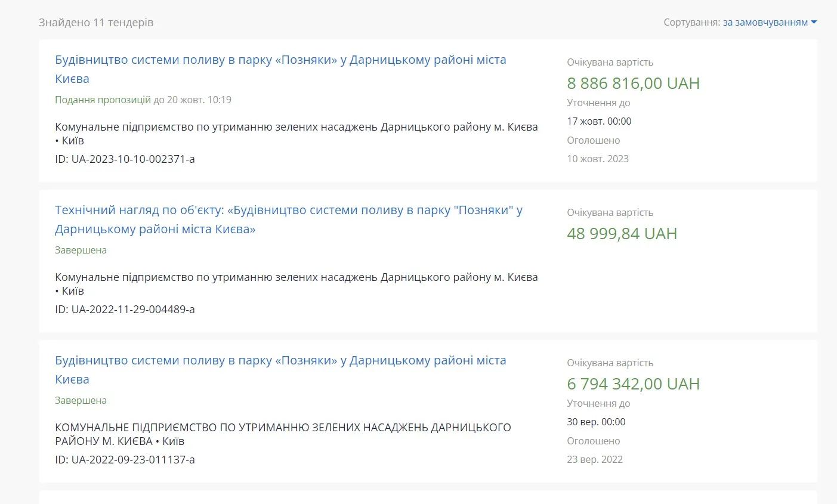837x504 pixels.
Task: Click the expected value 8 886 816,00 UAH
Action: click(633, 84)
